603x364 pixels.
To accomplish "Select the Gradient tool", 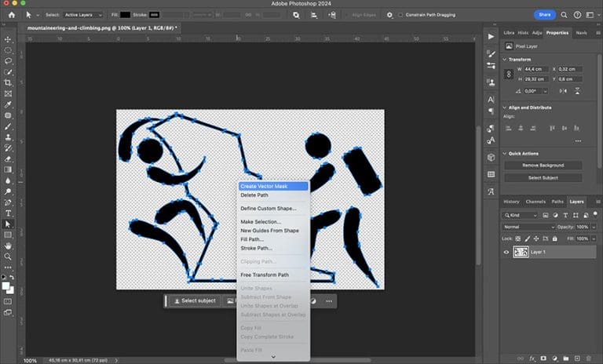I will (8, 169).
